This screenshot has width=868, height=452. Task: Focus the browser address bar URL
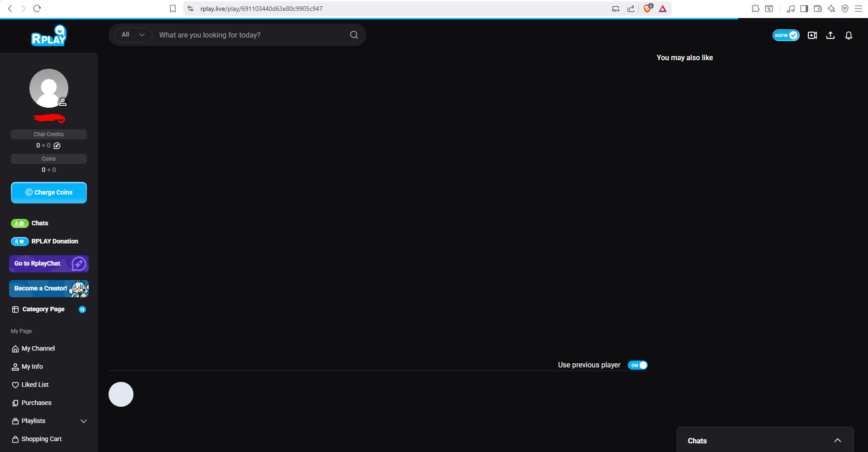click(x=261, y=9)
